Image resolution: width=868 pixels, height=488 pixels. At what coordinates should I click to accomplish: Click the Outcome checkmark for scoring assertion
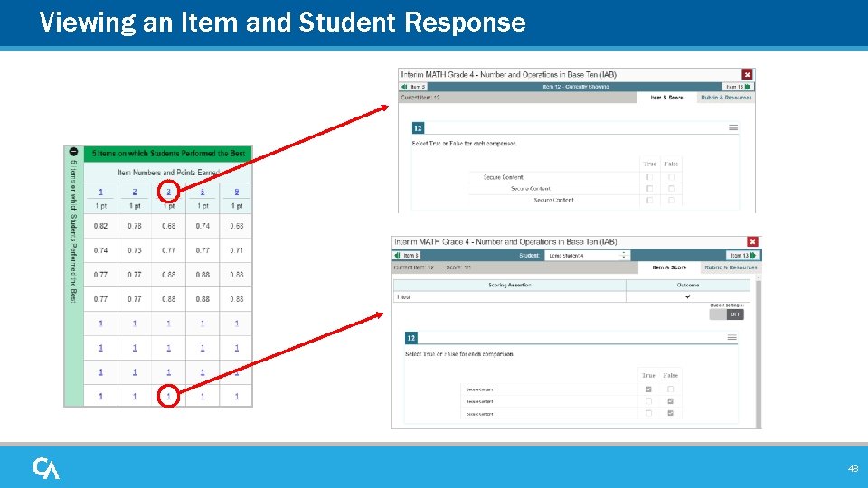click(687, 296)
